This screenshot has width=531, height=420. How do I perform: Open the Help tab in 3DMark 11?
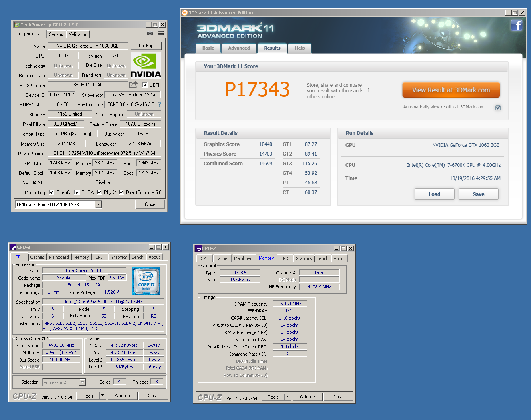click(x=300, y=48)
